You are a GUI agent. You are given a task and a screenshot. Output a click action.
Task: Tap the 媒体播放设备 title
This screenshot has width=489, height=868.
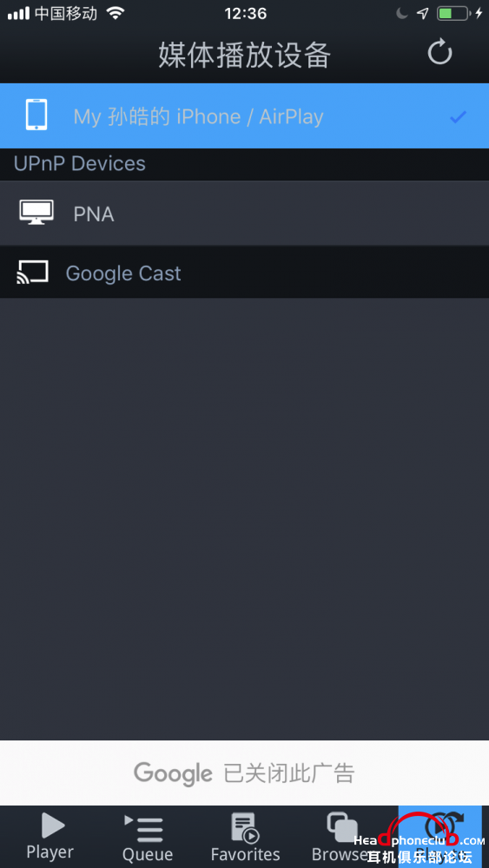pos(244,55)
